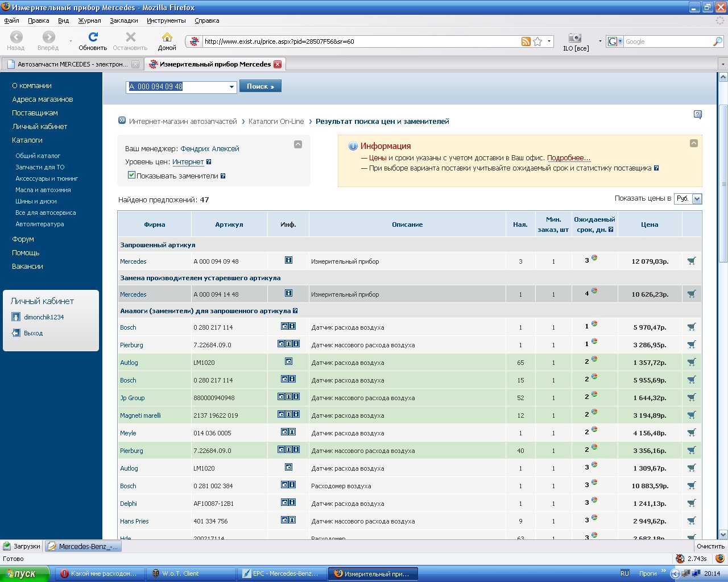The image size is (728, 582).
Task: Open the Правка menu
Action: pos(38,20)
